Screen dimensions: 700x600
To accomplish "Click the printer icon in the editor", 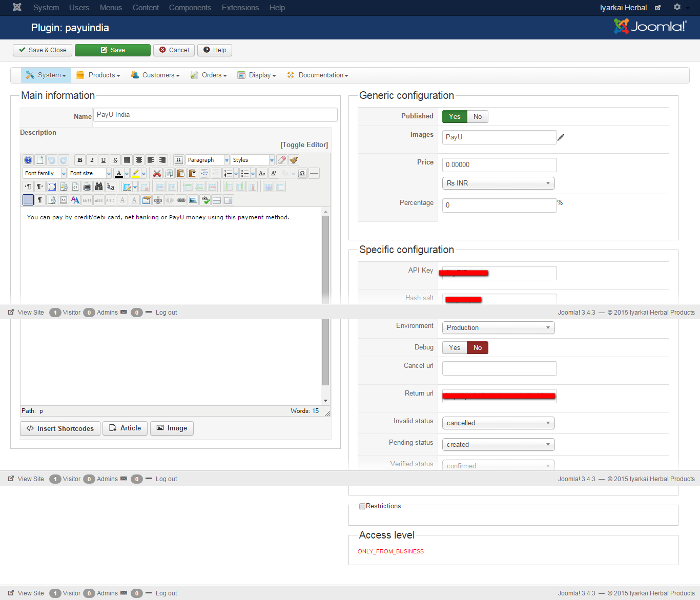I will [87, 187].
